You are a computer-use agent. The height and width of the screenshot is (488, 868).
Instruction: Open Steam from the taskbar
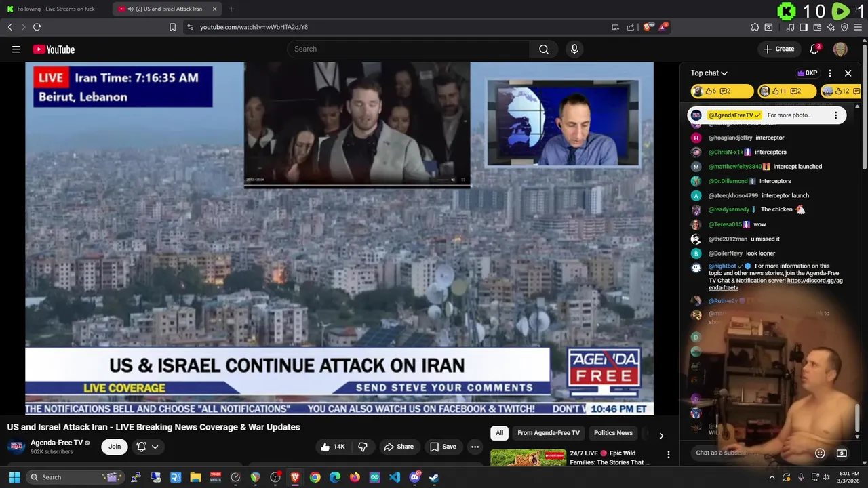click(434, 477)
